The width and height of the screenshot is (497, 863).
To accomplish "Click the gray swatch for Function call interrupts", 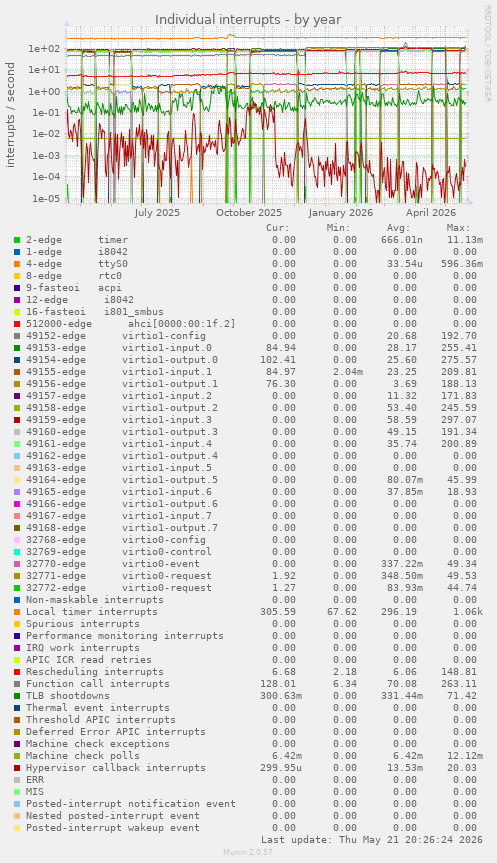I will coord(17,684).
